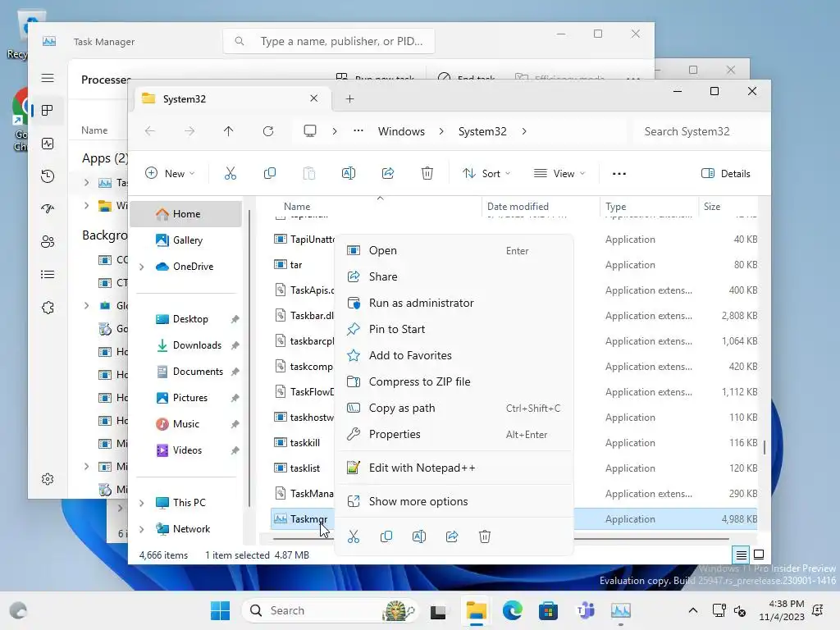Open Startup apps in Task Manager sidebar
The height and width of the screenshot is (630, 840).
48,209
